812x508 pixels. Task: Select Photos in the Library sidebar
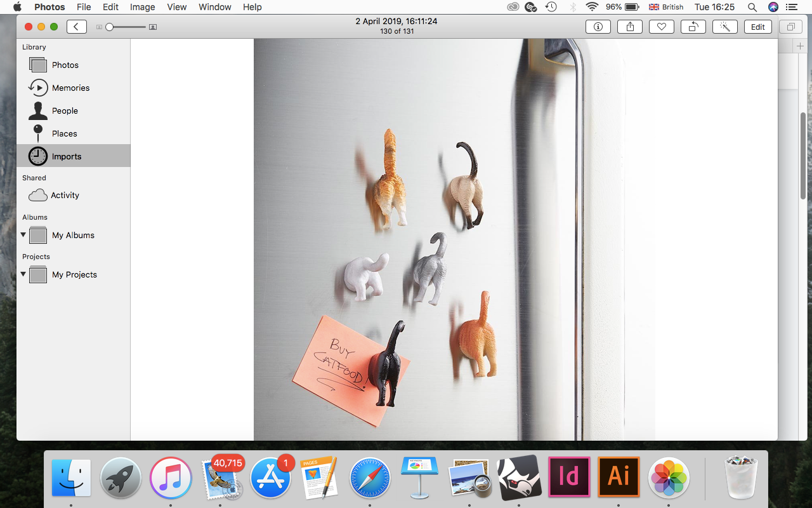coord(65,65)
